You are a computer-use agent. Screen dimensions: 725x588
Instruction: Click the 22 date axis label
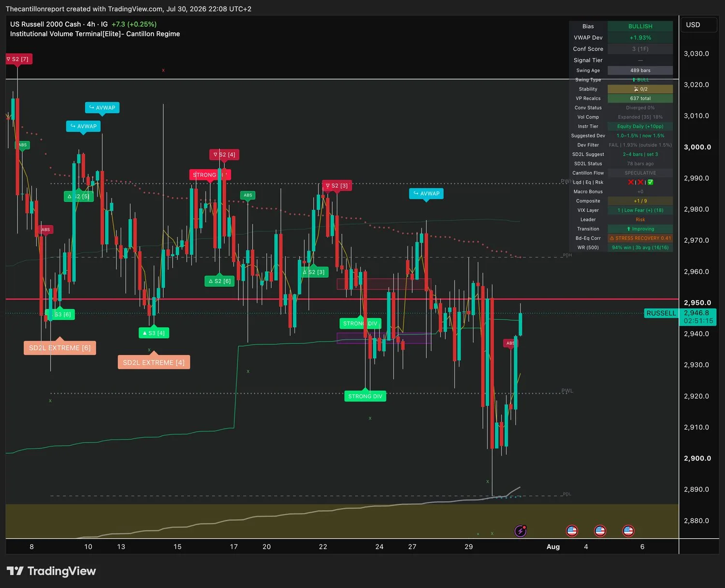323,546
